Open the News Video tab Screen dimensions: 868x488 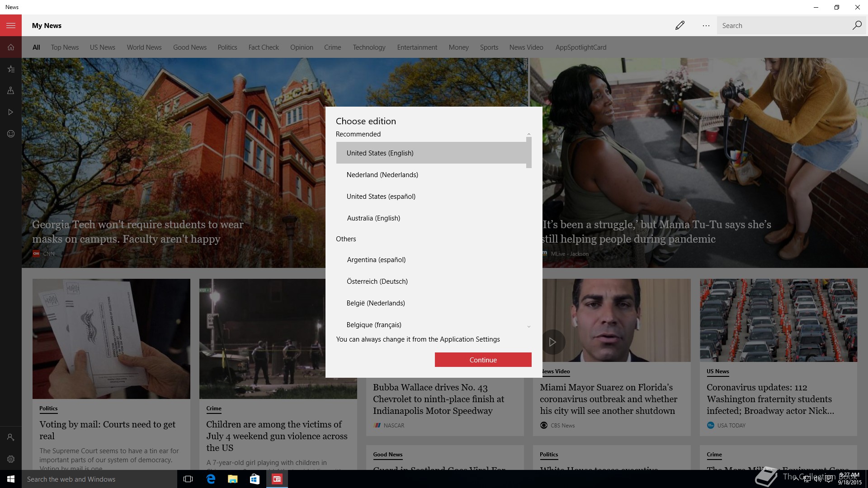click(526, 47)
